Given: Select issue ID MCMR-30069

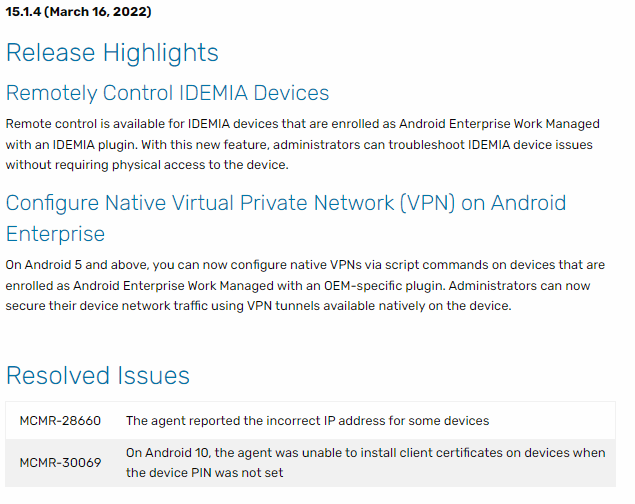Looking at the screenshot, I should click(60, 463).
